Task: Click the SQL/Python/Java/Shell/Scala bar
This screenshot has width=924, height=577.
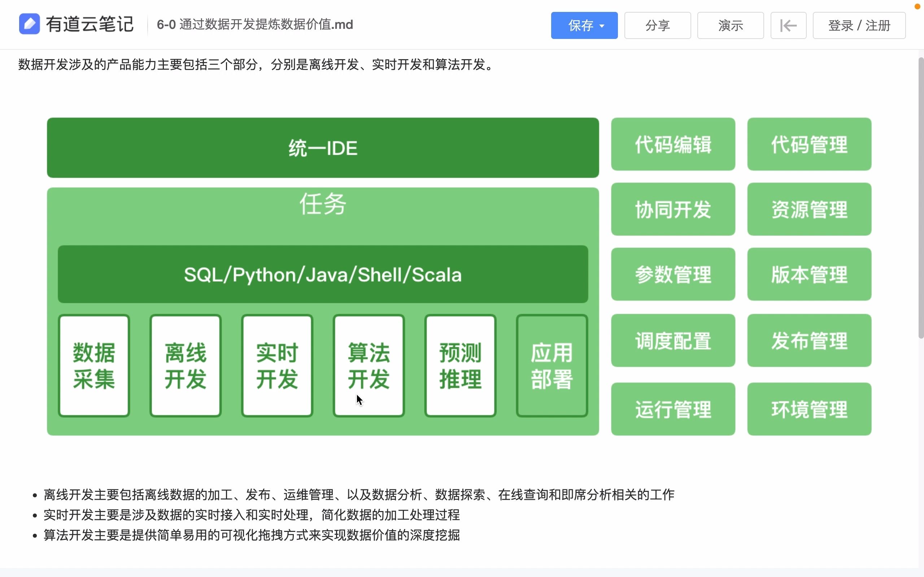Action: pos(323,274)
